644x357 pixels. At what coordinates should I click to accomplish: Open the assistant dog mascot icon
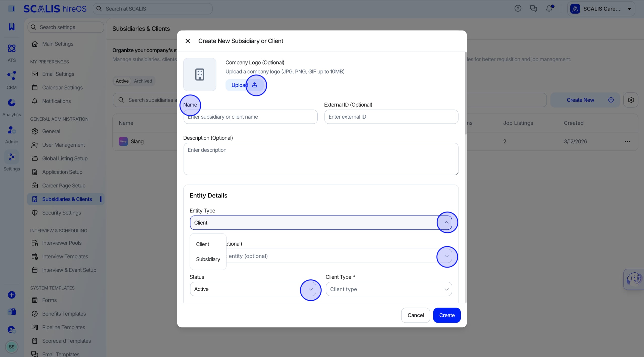click(x=633, y=279)
